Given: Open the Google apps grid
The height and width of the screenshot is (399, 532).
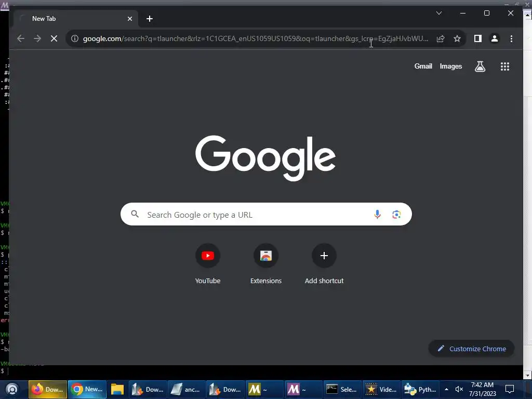Looking at the screenshot, I should pyautogui.click(x=505, y=66).
